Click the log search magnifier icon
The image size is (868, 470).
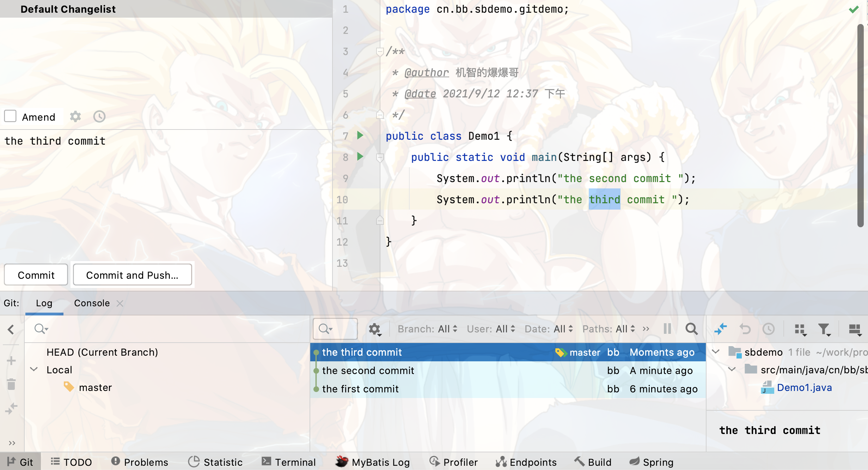click(x=691, y=329)
